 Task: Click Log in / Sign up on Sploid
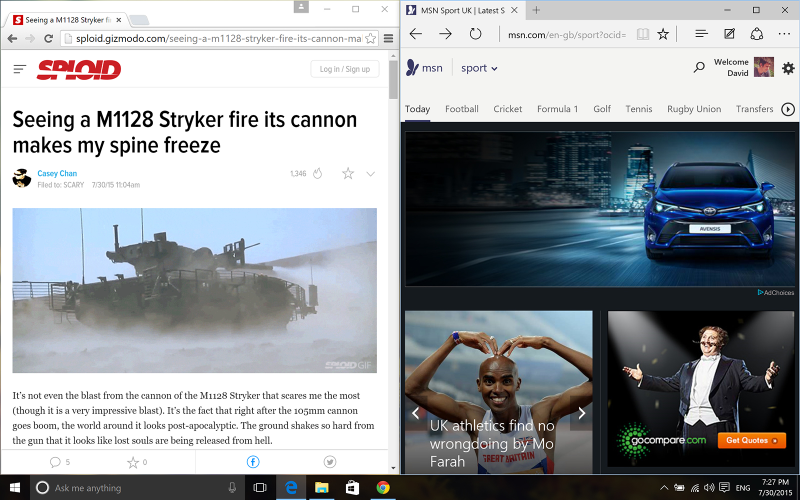(344, 69)
